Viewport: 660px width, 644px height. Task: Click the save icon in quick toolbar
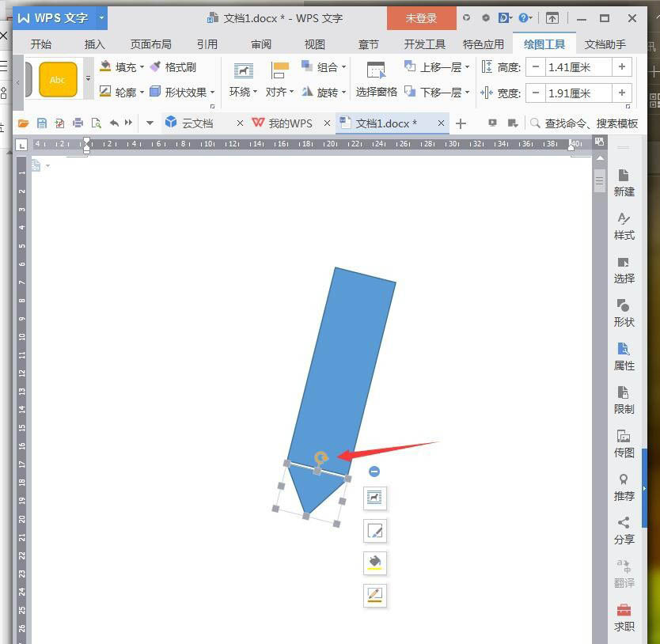click(x=42, y=123)
